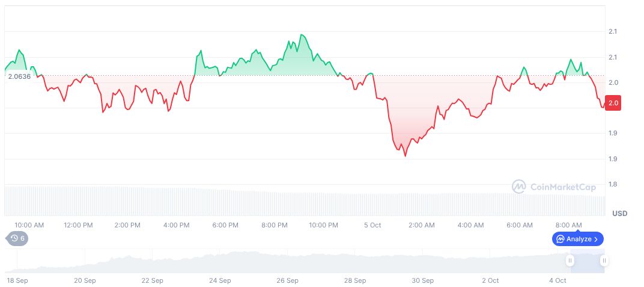Image resolution: width=644 pixels, height=287 pixels.
Task: Jump to 2 Oct on range navigator
Action: coord(490,280)
